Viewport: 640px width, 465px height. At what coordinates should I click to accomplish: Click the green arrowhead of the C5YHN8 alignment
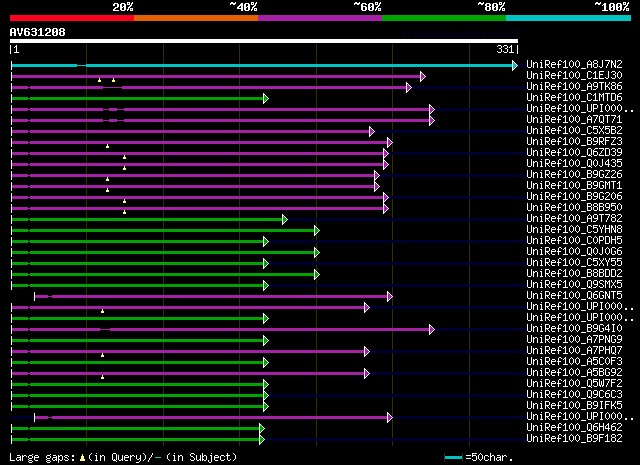click(317, 231)
